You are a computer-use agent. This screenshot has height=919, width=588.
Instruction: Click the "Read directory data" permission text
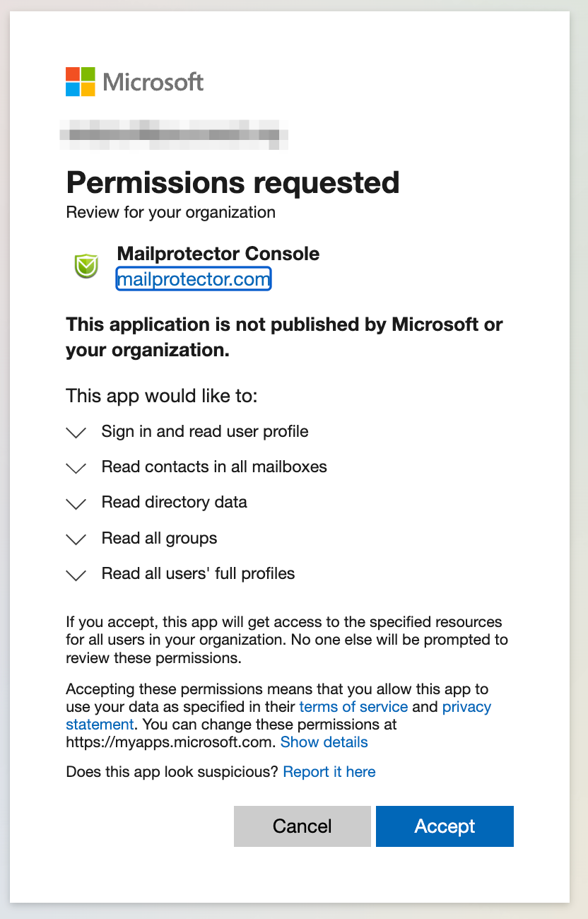[x=174, y=503]
